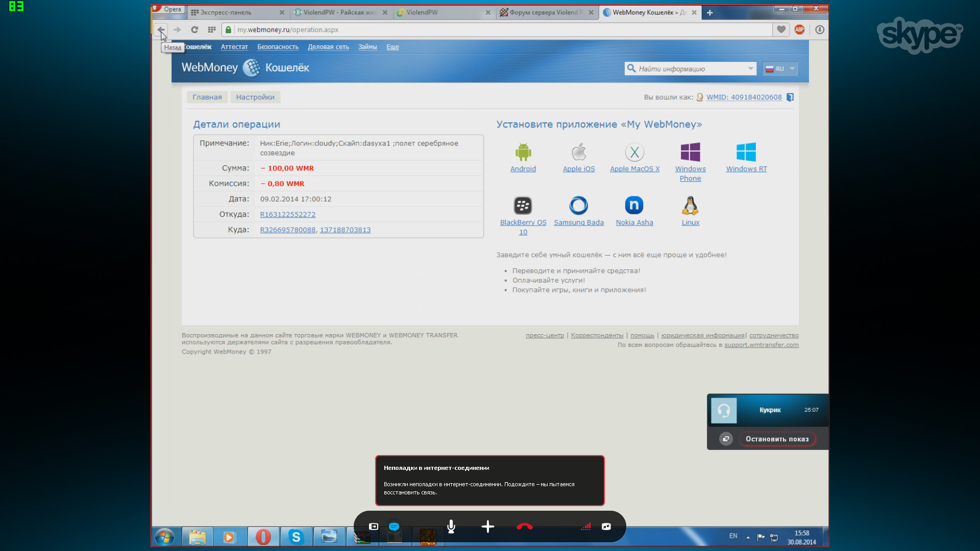Screen dimensions: 980x551
Task: Open the Еще menu link
Action: pyautogui.click(x=393, y=47)
